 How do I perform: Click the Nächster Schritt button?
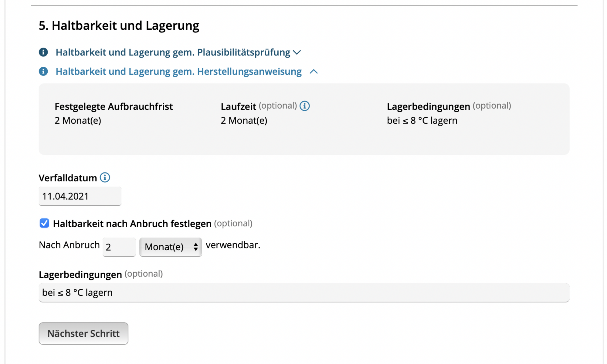click(x=83, y=333)
